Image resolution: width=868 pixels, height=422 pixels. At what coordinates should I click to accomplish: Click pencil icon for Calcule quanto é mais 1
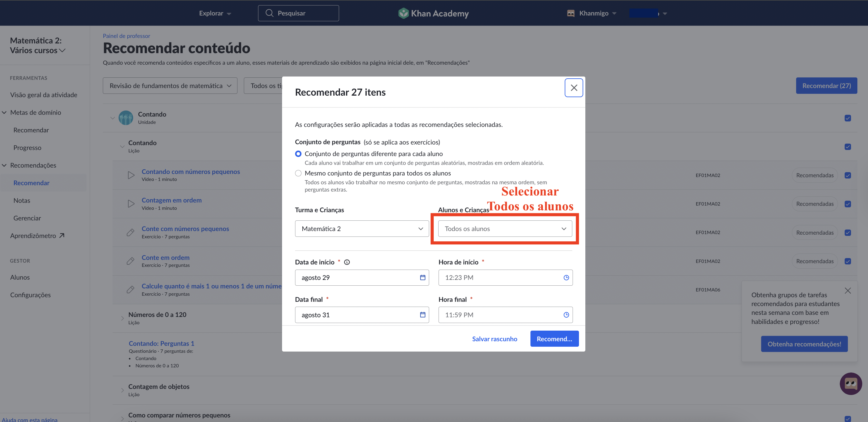pos(130,290)
